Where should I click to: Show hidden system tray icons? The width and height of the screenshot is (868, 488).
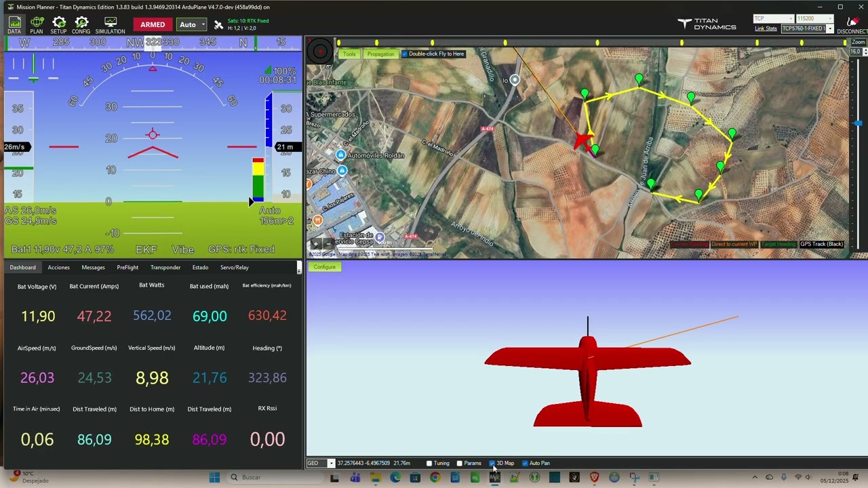(754, 477)
